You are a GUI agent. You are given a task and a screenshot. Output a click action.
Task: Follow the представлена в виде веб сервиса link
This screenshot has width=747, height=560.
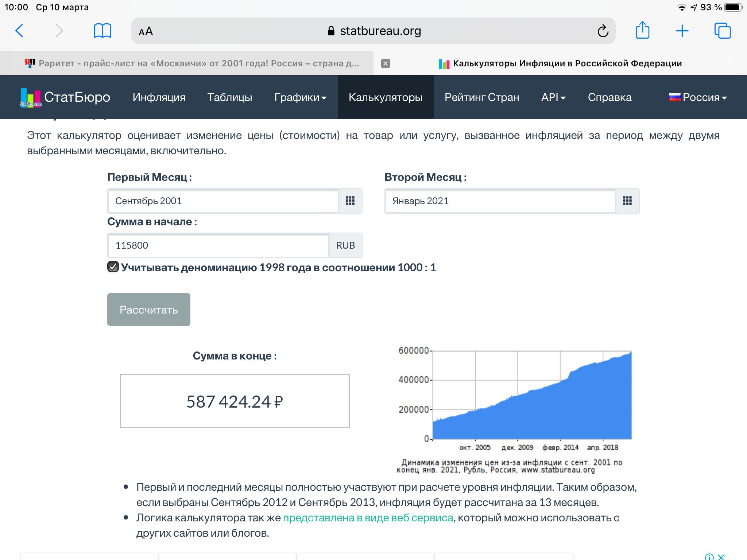(x=368, y=518)
